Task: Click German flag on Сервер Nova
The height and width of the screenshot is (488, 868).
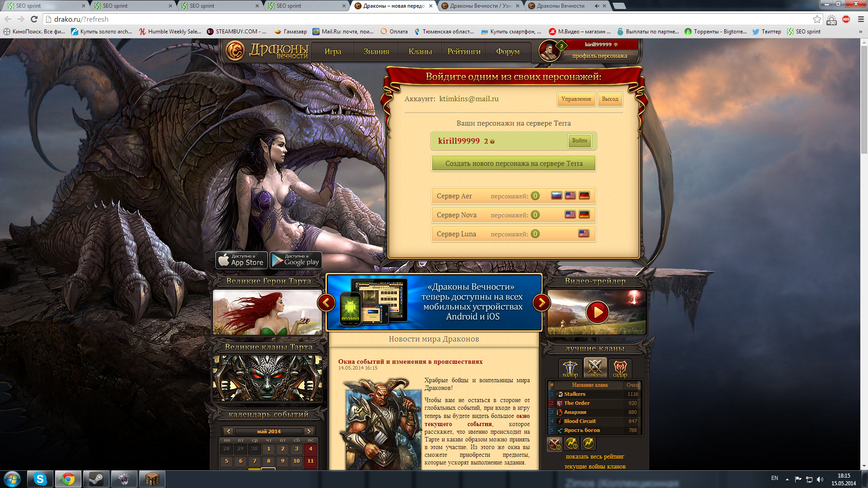Action: pyautogui.click(x=584, y=215)
